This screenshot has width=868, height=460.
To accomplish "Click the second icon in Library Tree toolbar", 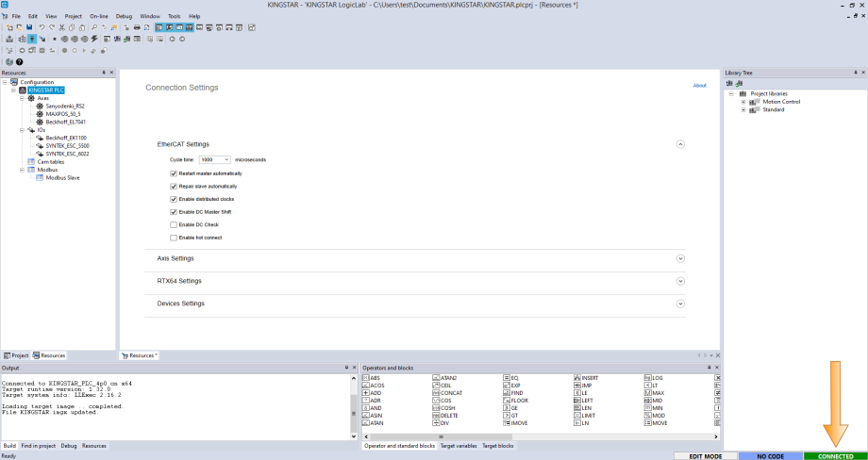I will pyautogui.click(x=739, y=83).
